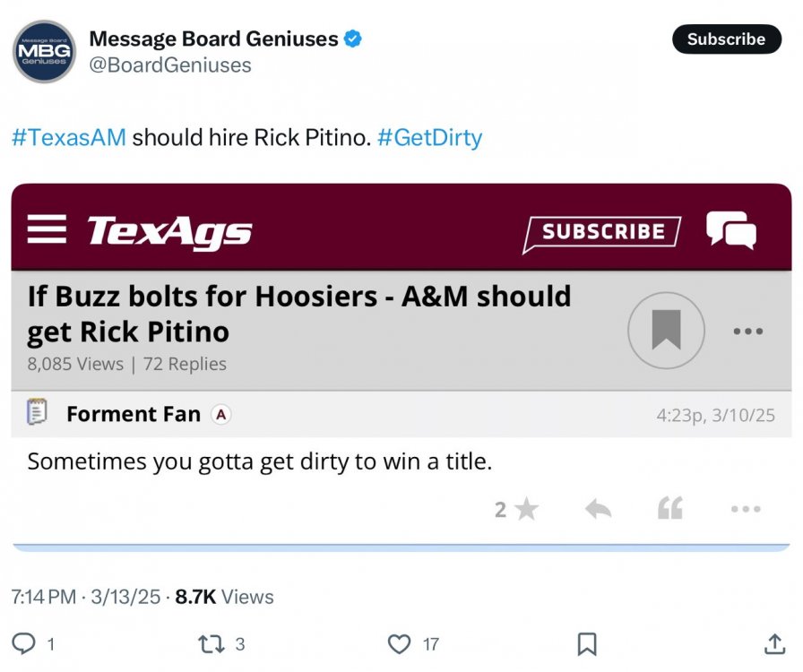Bookmark the tweet
803x672 pixels.
click(587, 643)
